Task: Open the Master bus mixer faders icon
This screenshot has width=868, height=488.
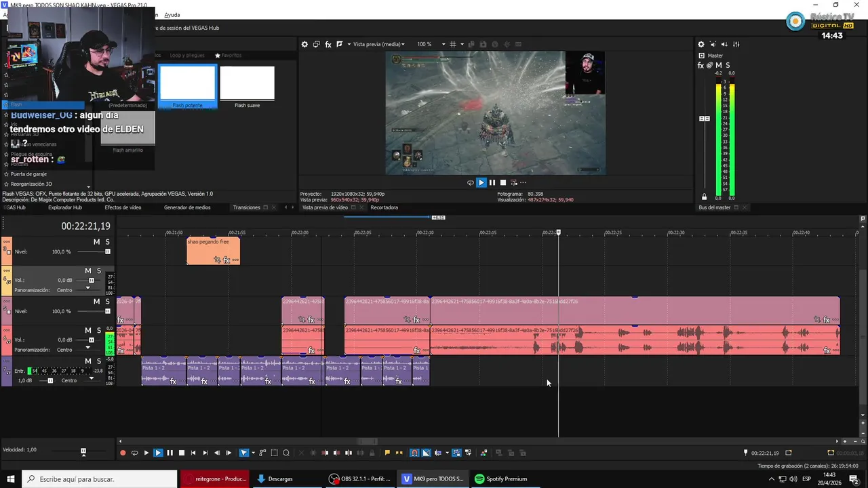Action: [x=736, y=44]
